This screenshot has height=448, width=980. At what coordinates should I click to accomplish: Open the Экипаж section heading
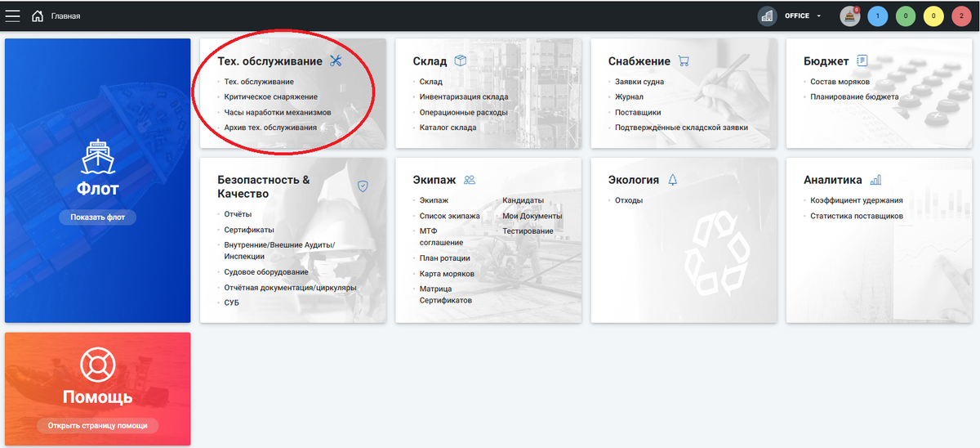tap(434, 181)
